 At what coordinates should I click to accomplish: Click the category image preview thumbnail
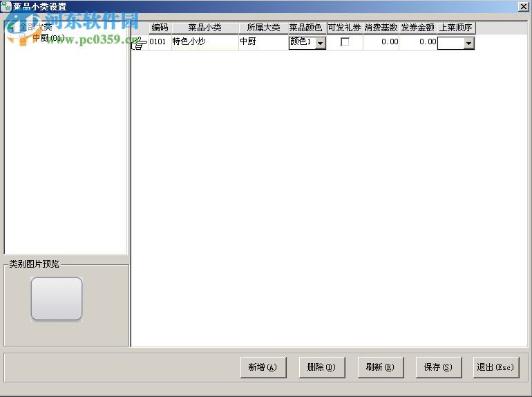coord(57,299)
